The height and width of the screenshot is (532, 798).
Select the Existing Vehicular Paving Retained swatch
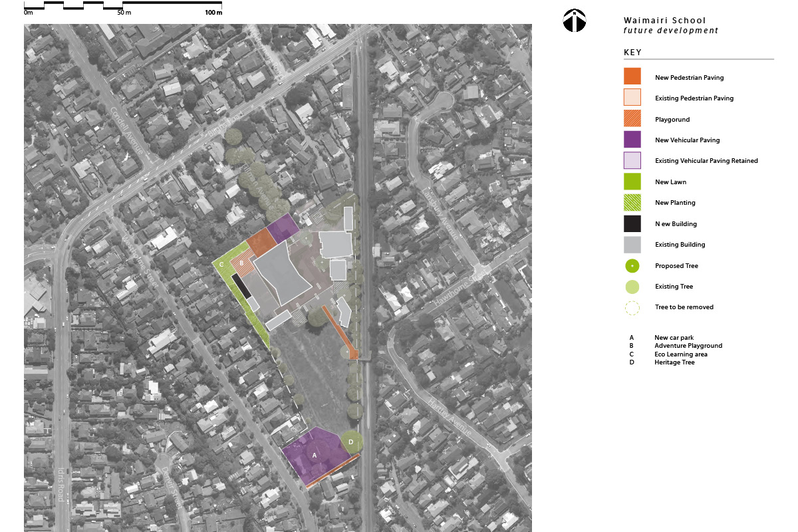(632, 160)
